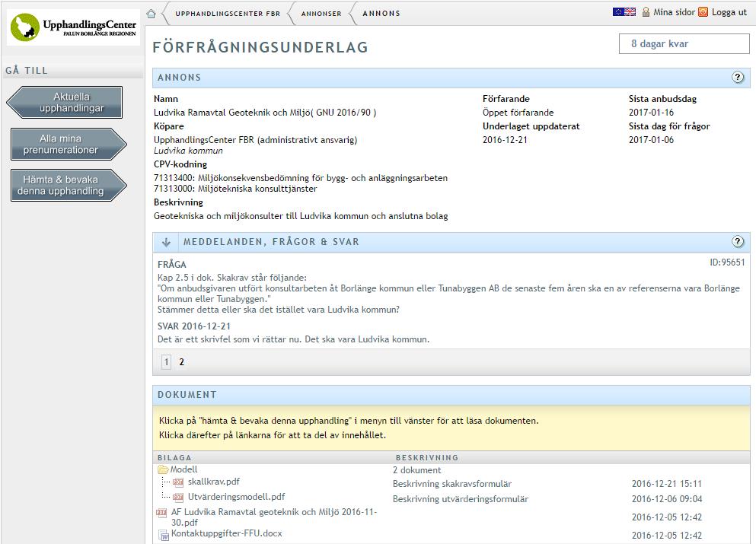Screen dimensions: 756x544
Task: Click the PDF icon for Utvärderingsmodell.pdf
Action: coord(178,497)
